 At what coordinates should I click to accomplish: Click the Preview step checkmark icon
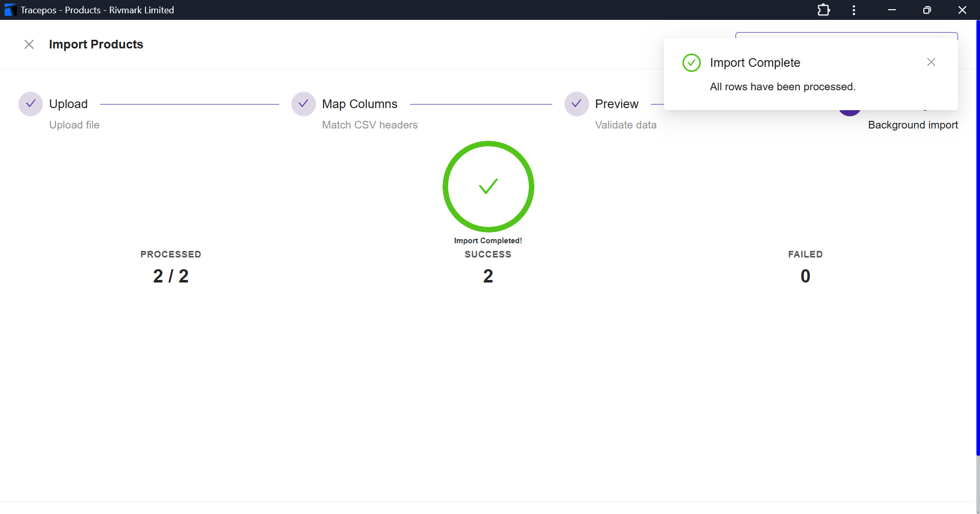click(x=577, y=104)
